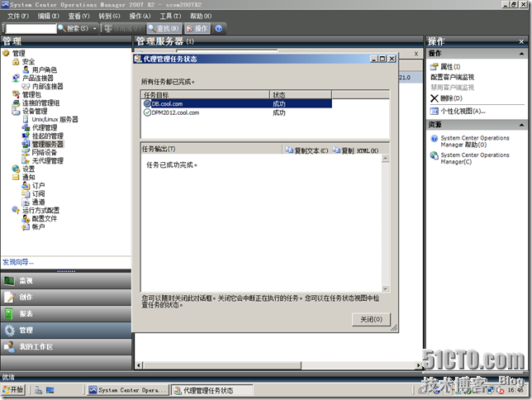
Task: Select DPM2012.cool.com task row
Action: 236,112
